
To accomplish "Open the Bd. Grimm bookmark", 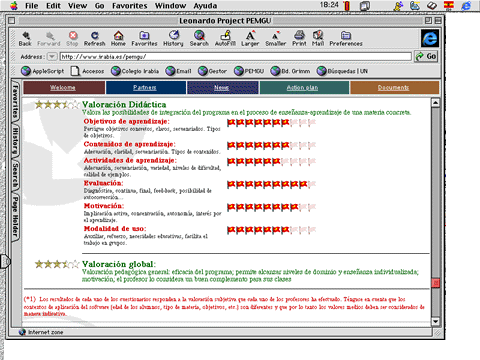I will (x=290, y=71).
